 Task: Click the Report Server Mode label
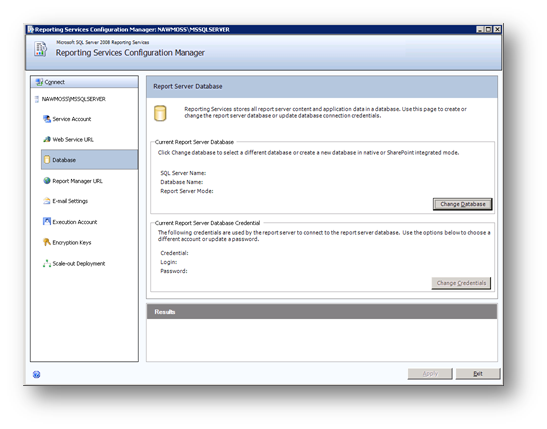click(187, 191)
